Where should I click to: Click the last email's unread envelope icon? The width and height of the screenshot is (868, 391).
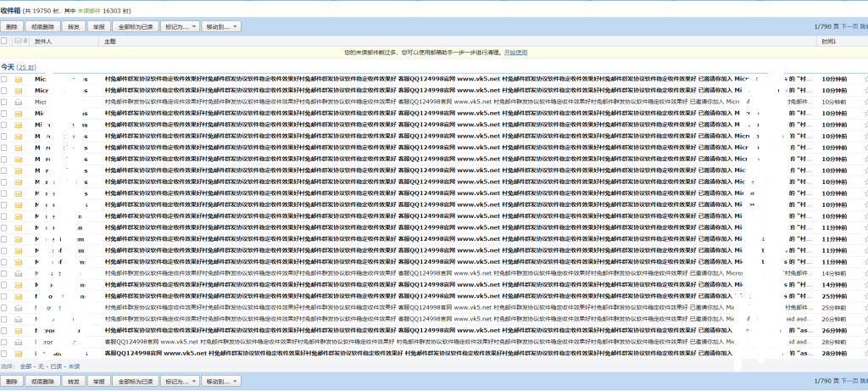click(18, 353)
